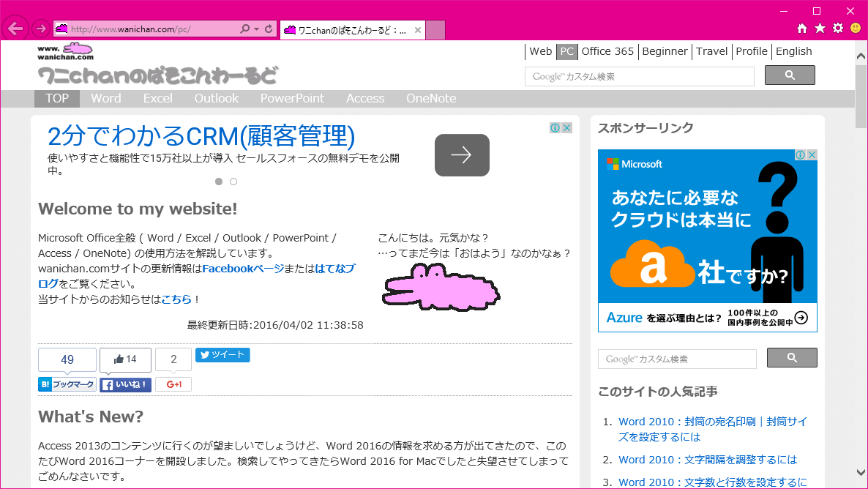Click the B! ブックマーク button

click(67, 384)
